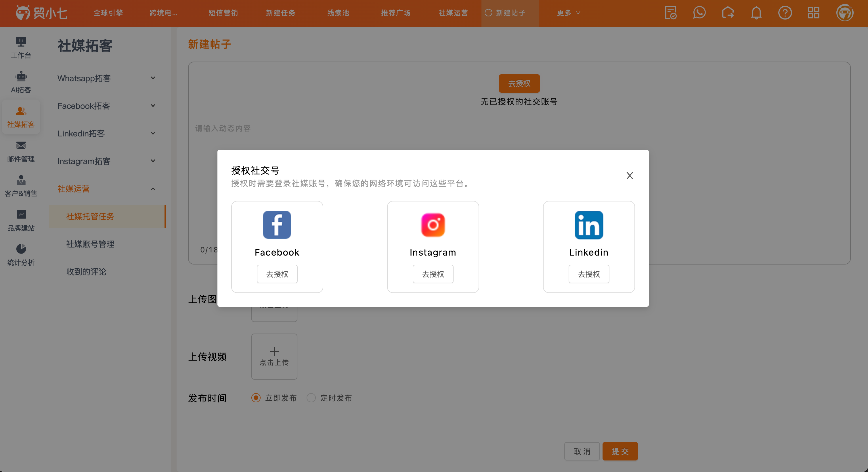Click the plus icon under 上传视频

point(274,351)
